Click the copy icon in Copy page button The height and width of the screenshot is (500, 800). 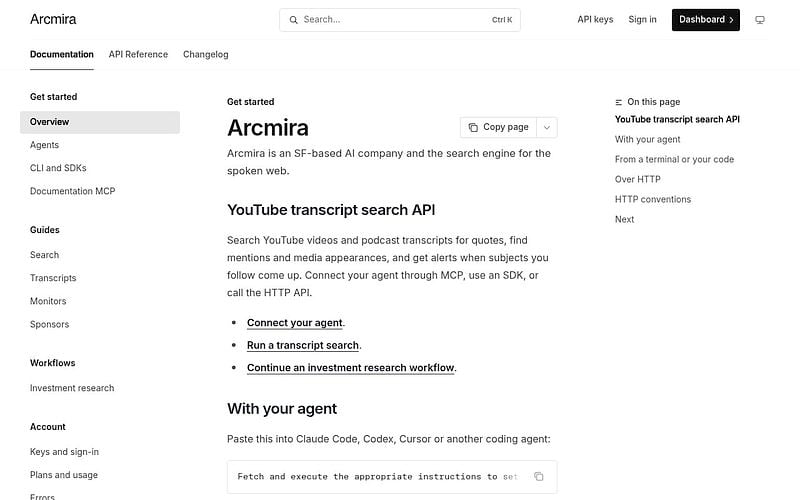point(473,127)
